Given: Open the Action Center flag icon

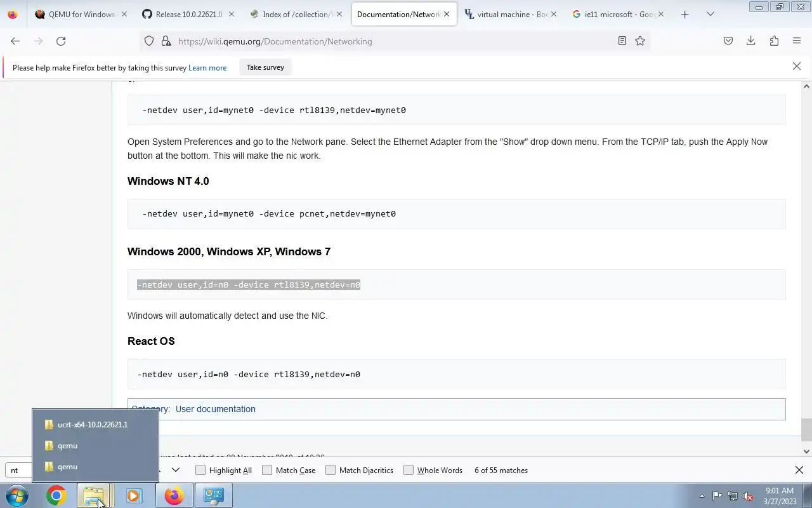Looking at the screenshot, I should pos(717,496).
